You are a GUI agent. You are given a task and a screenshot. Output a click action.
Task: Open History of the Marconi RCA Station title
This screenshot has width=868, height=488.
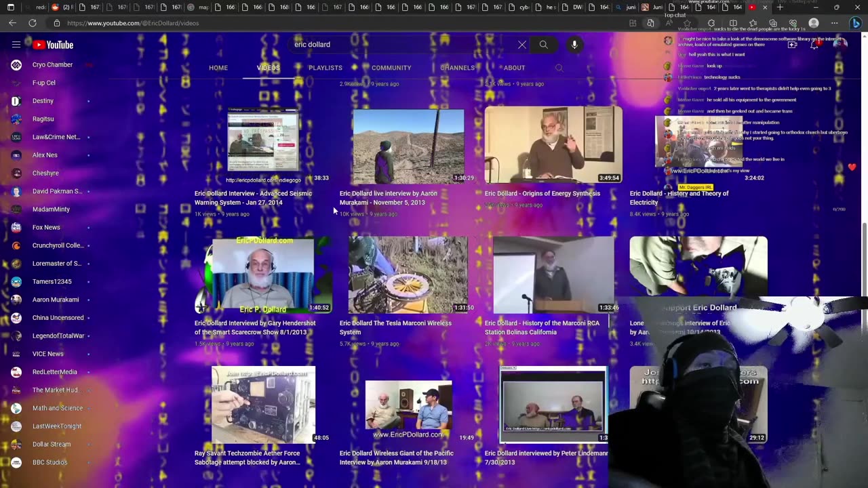point(542,327)
